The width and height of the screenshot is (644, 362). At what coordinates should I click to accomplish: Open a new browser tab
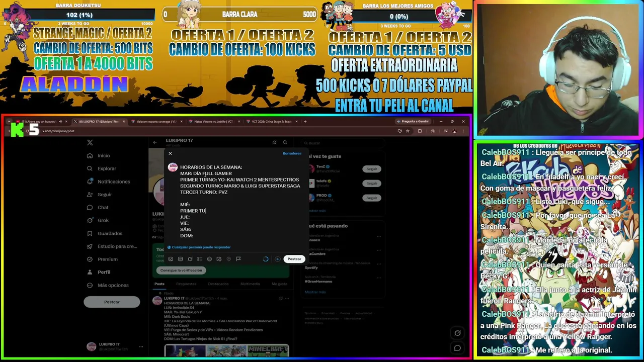point(305,121)
